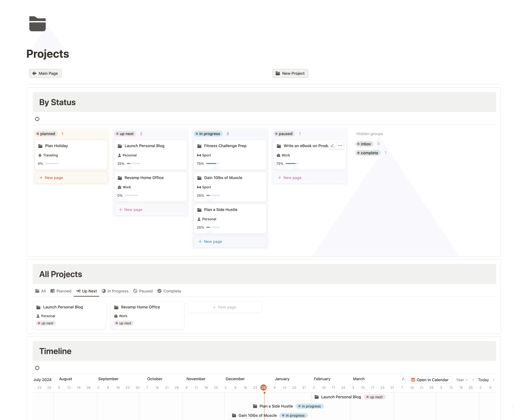Go to previous timeline period arrow
Viewport: 532px width, 420px height.
[x=473, y=380]
